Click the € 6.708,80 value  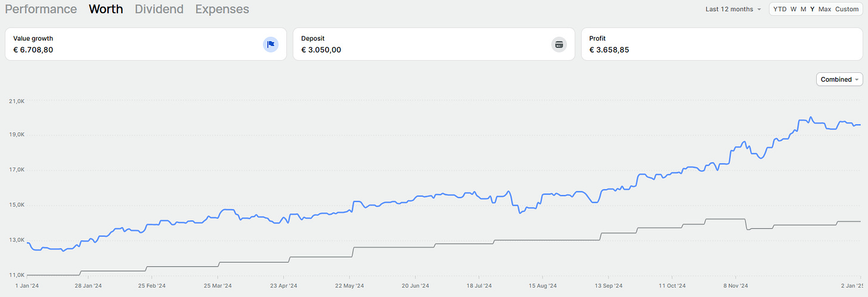click(33, 49)
